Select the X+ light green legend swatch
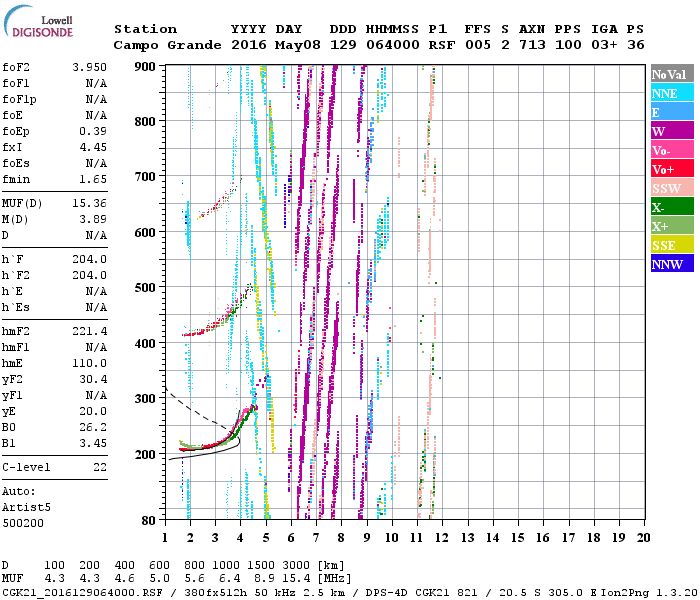700x600 pixels. click(x=672, y=226)
